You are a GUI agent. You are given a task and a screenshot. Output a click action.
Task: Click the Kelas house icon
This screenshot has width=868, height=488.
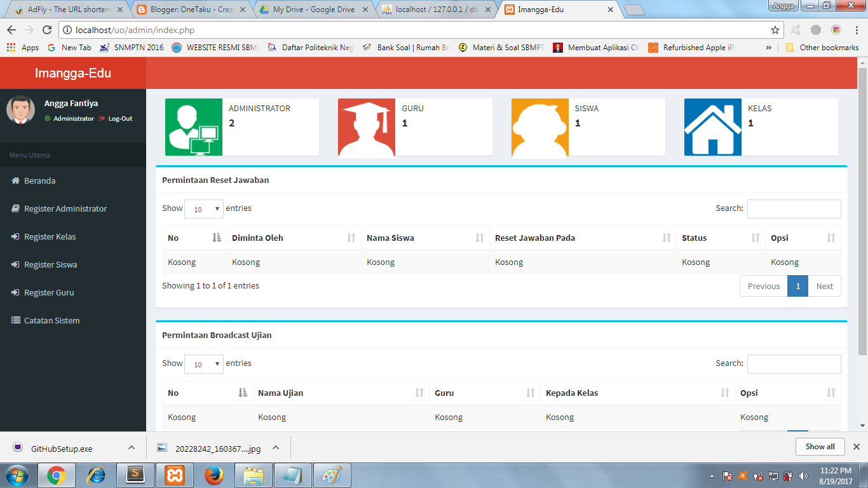pyautogui.click(x=713, y=127)
